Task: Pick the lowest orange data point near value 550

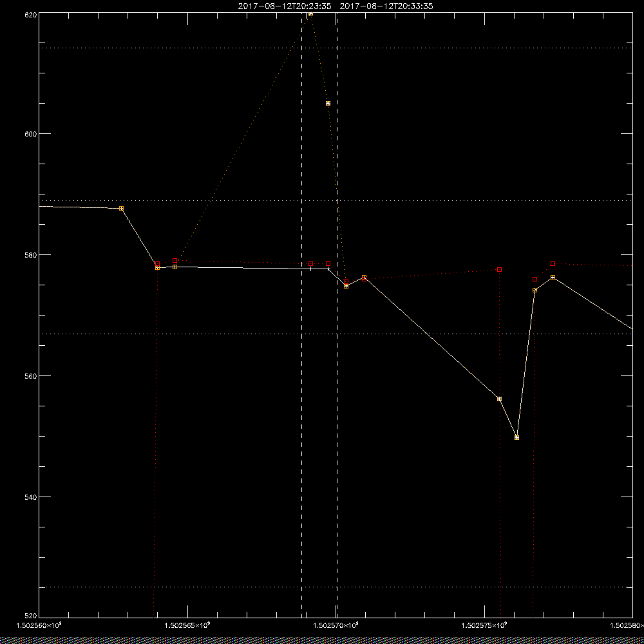Action: pos(516,437)
